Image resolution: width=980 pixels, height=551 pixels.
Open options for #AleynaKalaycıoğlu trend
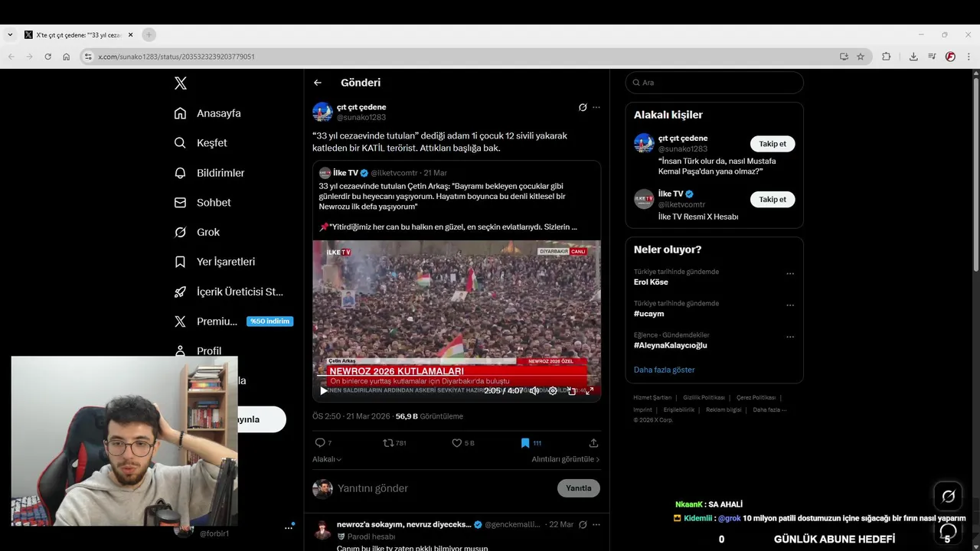(790, 337)
